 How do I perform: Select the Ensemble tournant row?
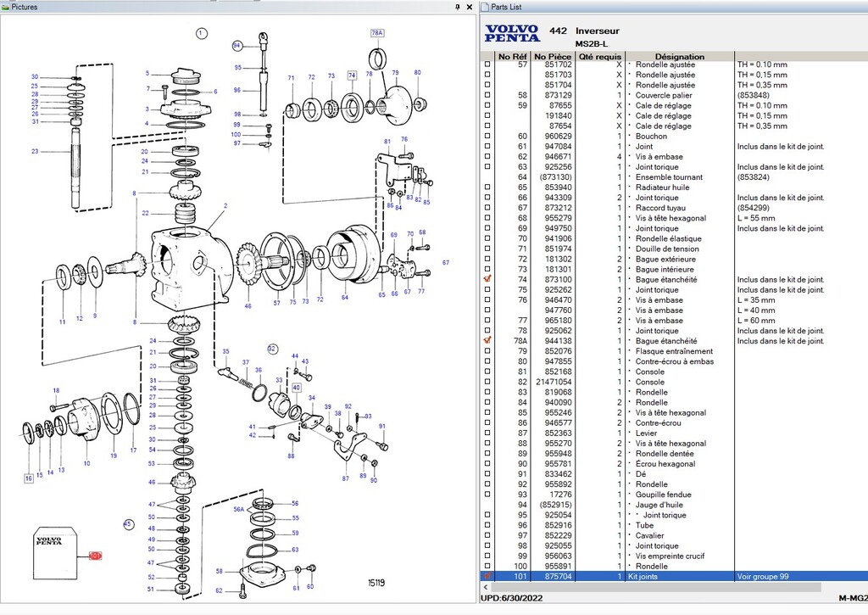[674, 177]
